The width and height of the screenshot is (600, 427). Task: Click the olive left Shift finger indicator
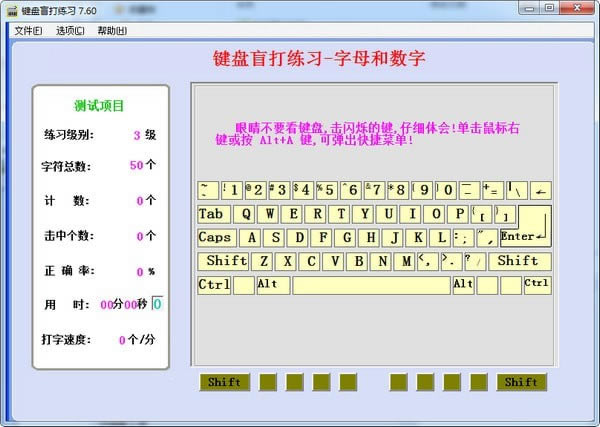coord(224,382)
